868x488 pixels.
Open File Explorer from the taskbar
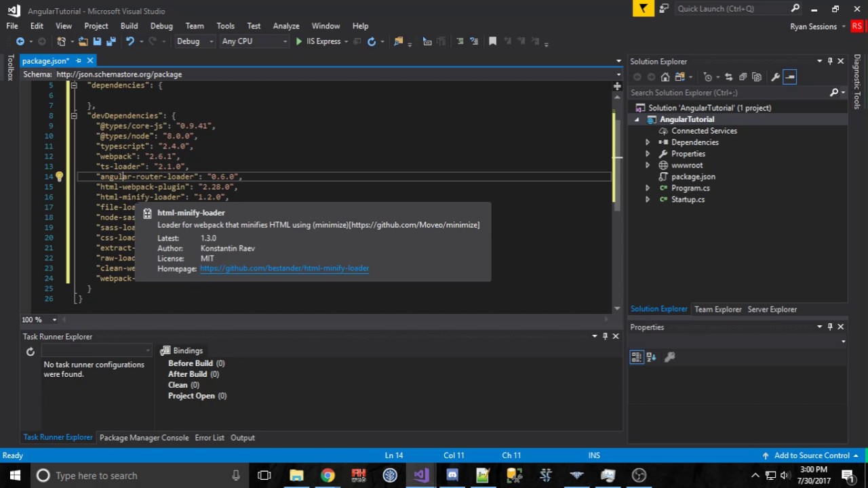296,475
